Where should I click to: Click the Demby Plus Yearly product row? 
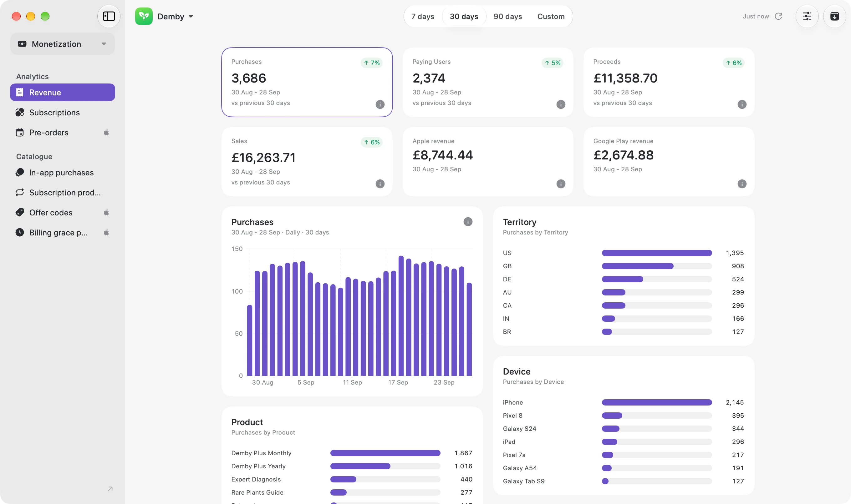[x=352, y=466]
